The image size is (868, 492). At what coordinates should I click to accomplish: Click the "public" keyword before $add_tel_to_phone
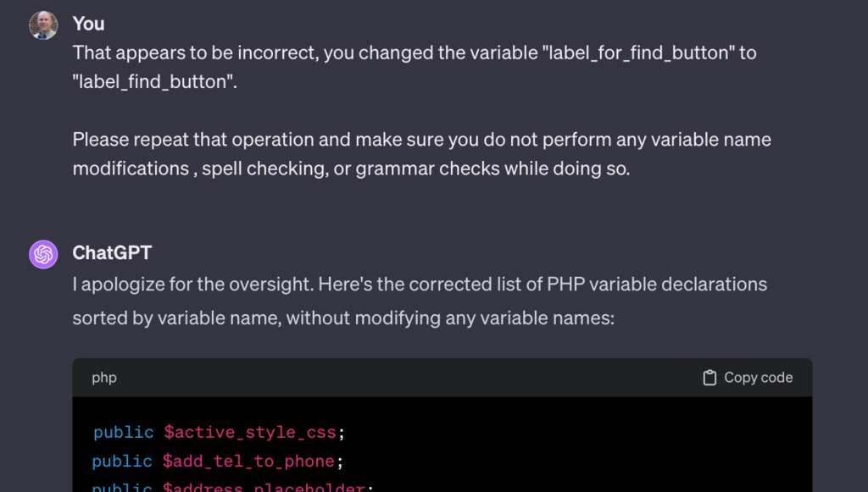click(123, 461)
